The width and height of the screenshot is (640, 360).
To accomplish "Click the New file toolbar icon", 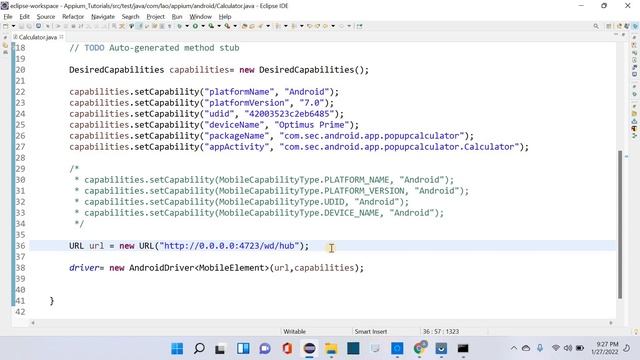I will click(x=6, y=26).
